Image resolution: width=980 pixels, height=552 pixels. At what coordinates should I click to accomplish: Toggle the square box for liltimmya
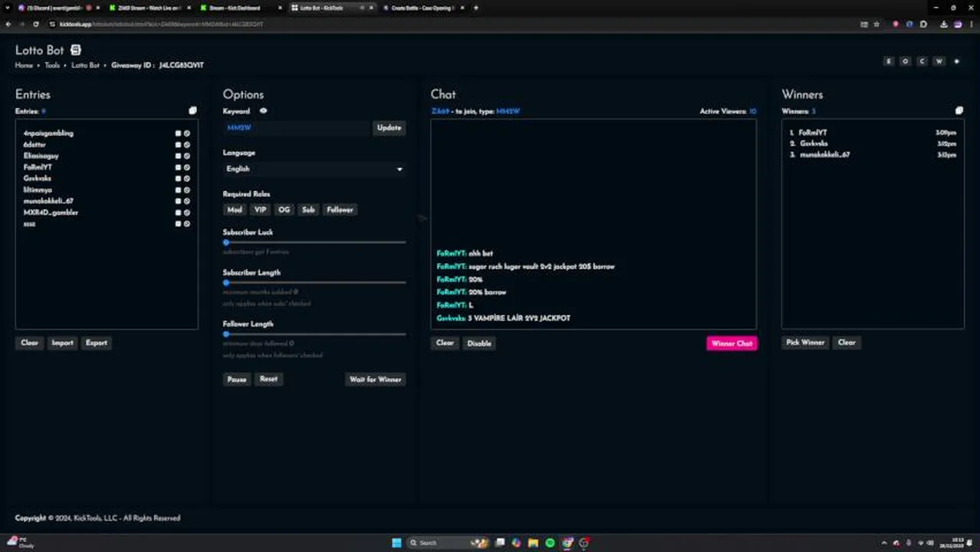[x=178, y=190]
